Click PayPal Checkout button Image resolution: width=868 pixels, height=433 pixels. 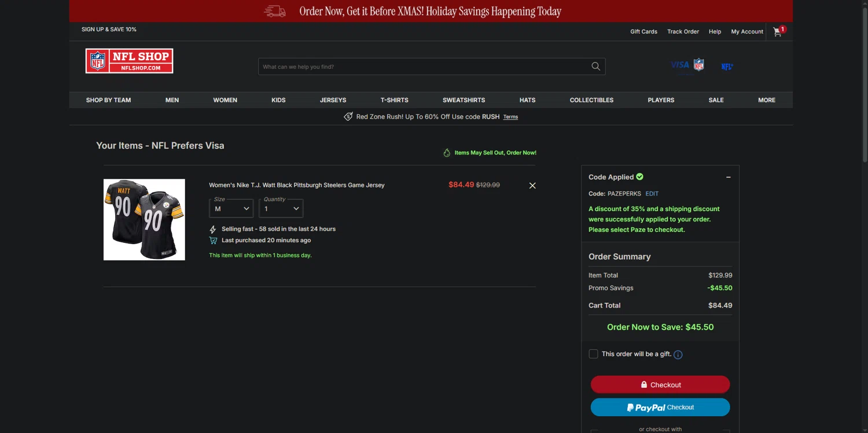coord(660,407)
